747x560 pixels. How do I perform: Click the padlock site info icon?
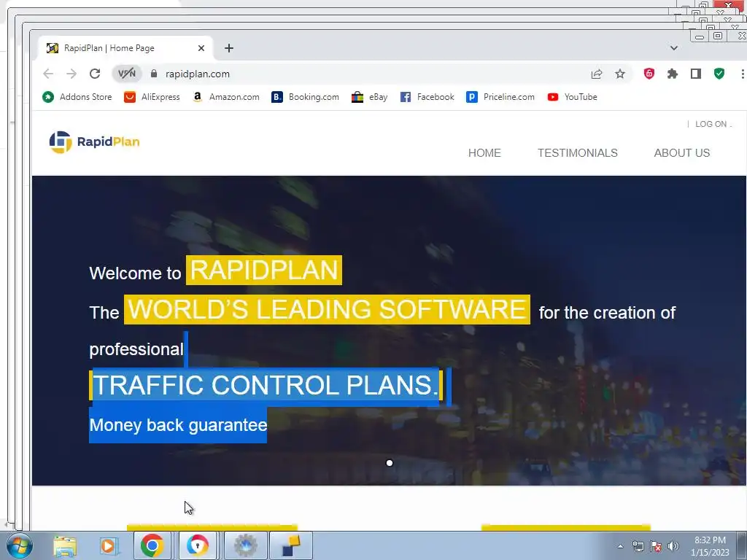pyautogui.click(x=153, y=74)
